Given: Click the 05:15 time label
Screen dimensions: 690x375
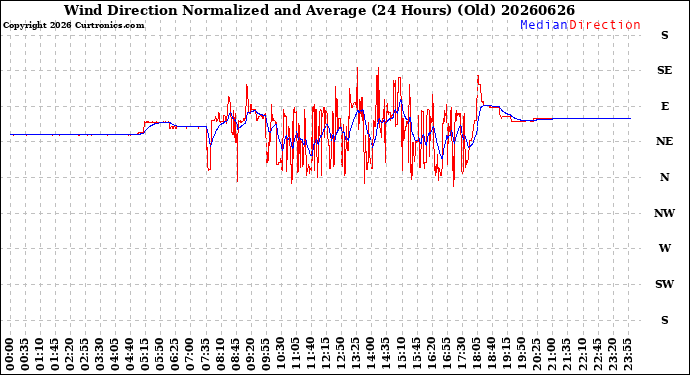Looking at the screenshot, I should (145, 354).
